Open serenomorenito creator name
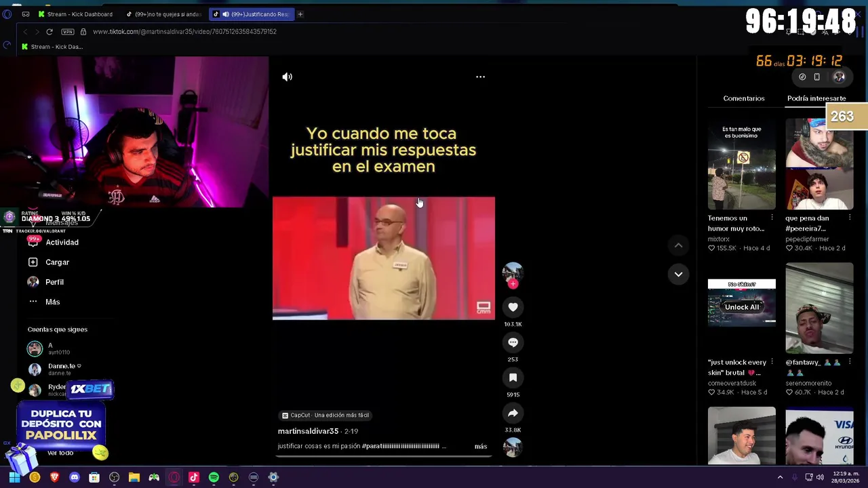Screen dimensions: 868x488 808,384
